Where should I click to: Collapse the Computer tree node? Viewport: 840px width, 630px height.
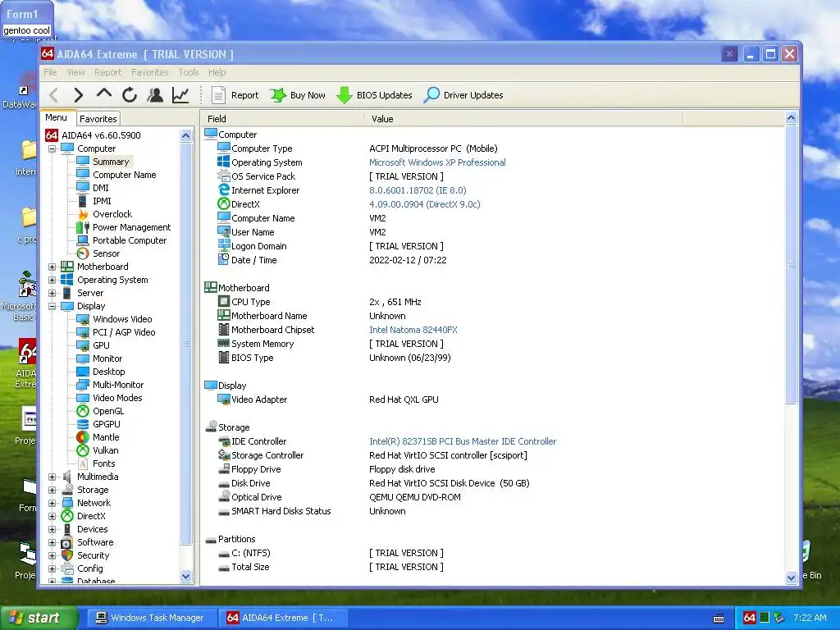(x=52, y=149)
